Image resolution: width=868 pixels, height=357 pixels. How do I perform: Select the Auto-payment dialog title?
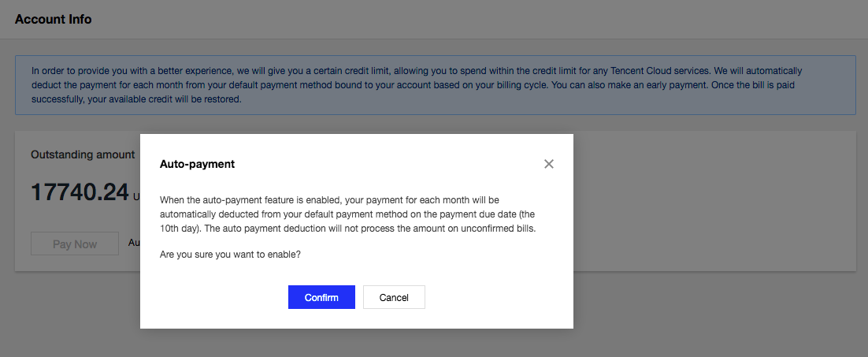tap(197, 164)
